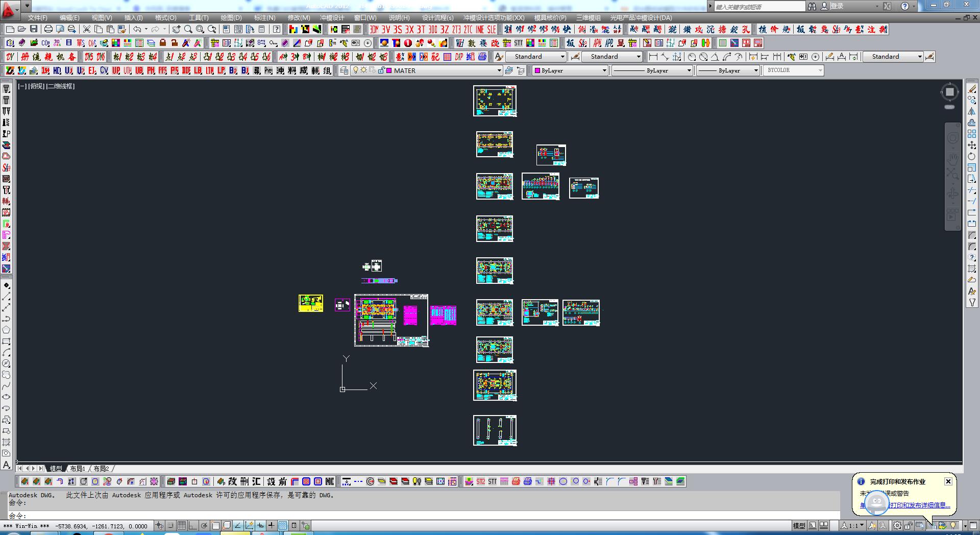This screenshot has height=535, width=980.
Task: Close the plot completion notification balloon
Action: [x=948, y=481]
